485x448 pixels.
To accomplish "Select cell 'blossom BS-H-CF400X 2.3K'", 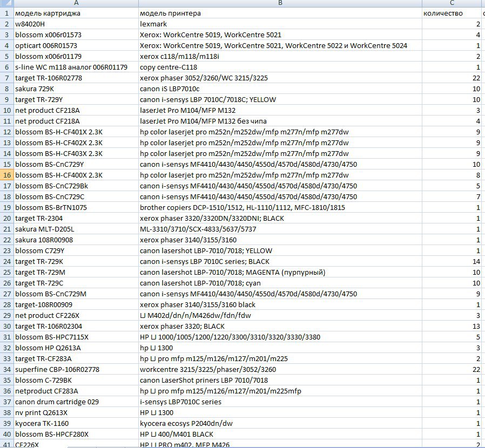I will point(76,175).
